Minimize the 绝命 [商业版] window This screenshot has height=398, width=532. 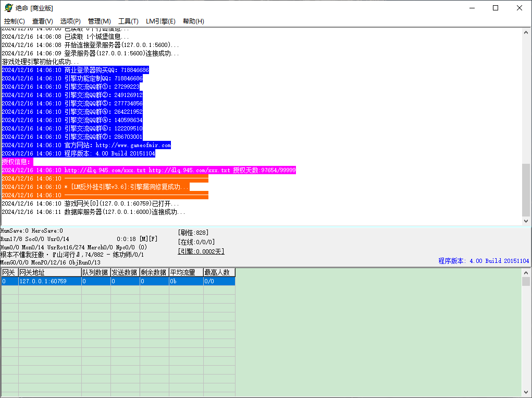[472, 8]
